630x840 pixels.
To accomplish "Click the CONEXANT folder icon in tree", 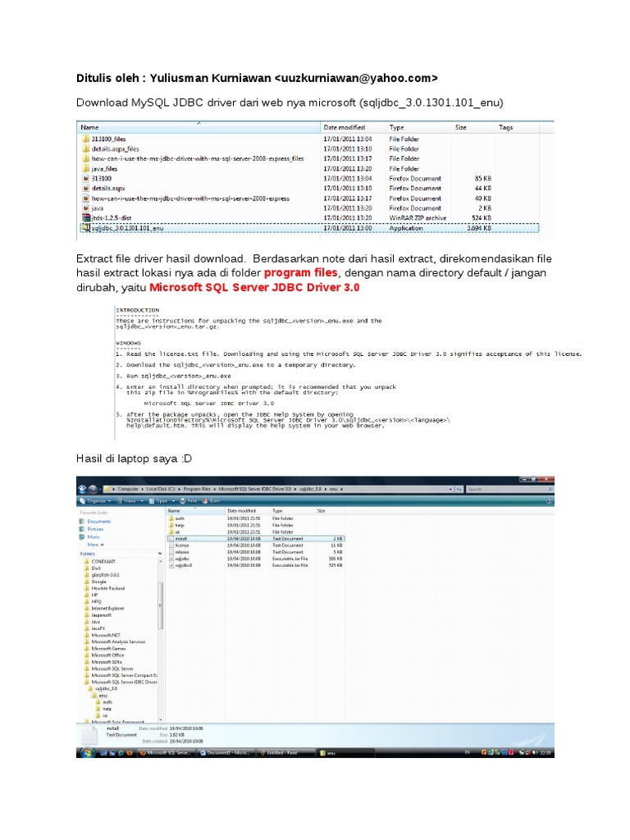I will (x=86, y=561).
